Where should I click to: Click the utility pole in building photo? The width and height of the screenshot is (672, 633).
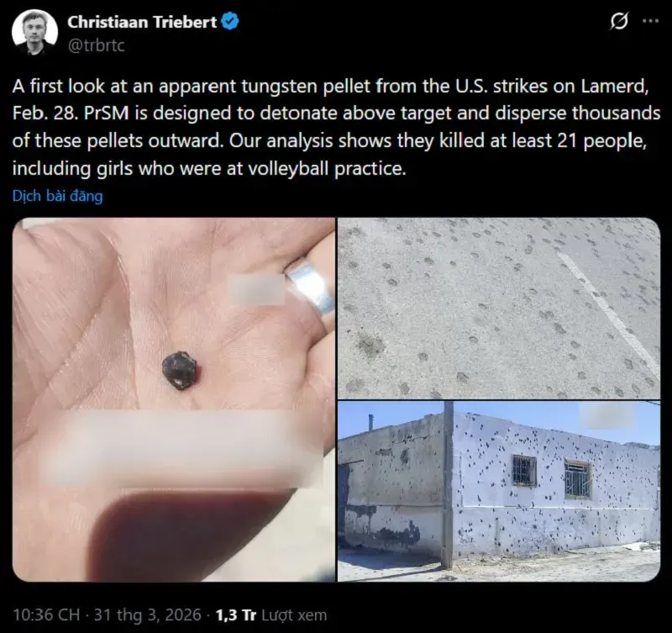click(x=447, y=485)
